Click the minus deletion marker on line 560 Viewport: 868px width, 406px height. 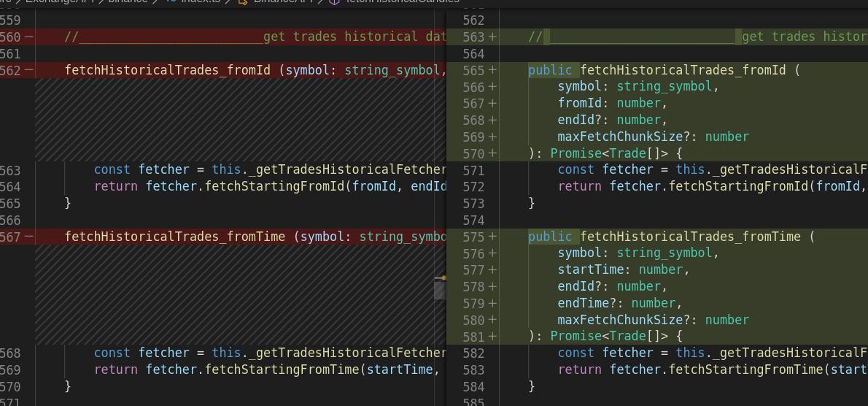tap(28, 37)
